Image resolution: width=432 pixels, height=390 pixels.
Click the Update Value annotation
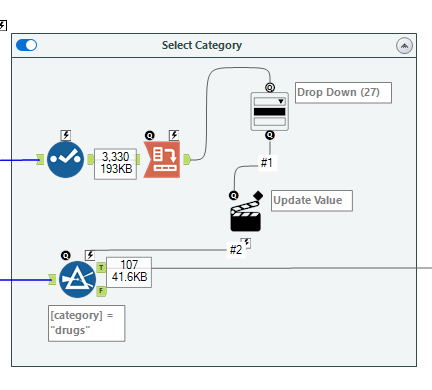pos(312,201)
